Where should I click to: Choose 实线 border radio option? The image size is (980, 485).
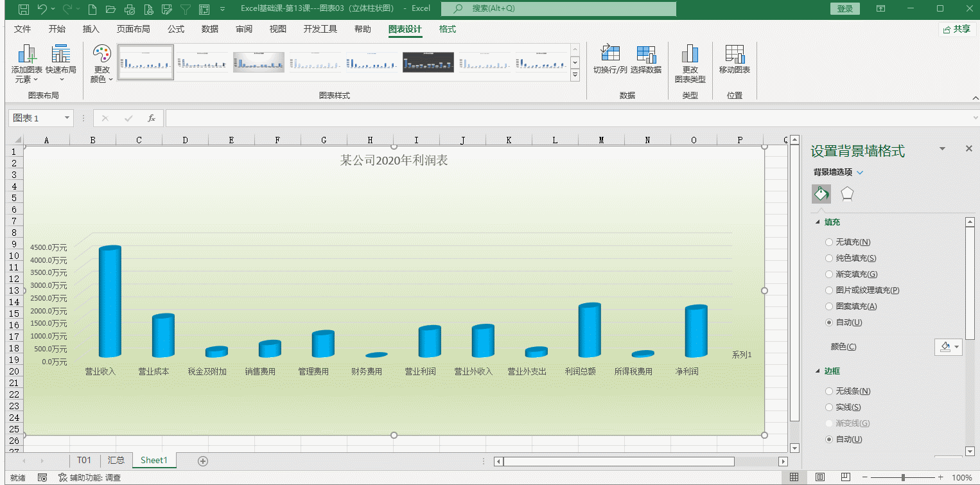click(829, 407)
